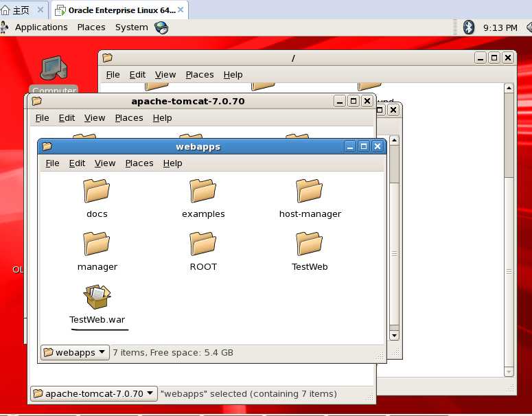The image size is (532, 416).
Task: Close the / file browser window
Action: 508,58
